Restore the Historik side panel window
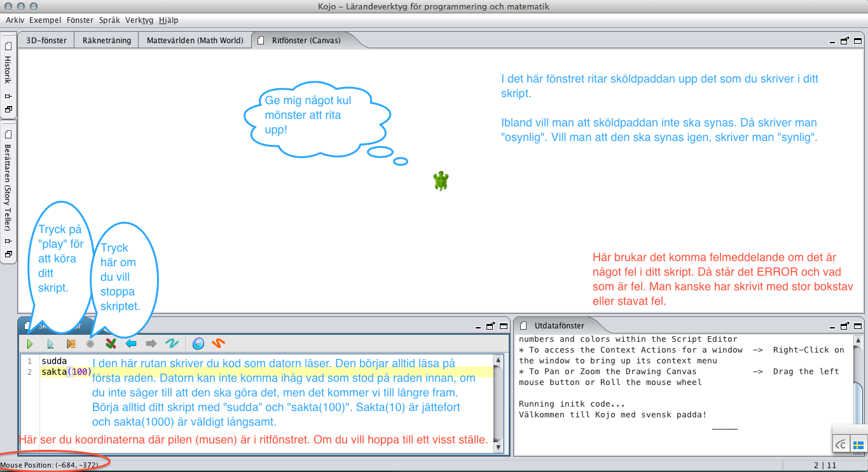 [8, 109]
